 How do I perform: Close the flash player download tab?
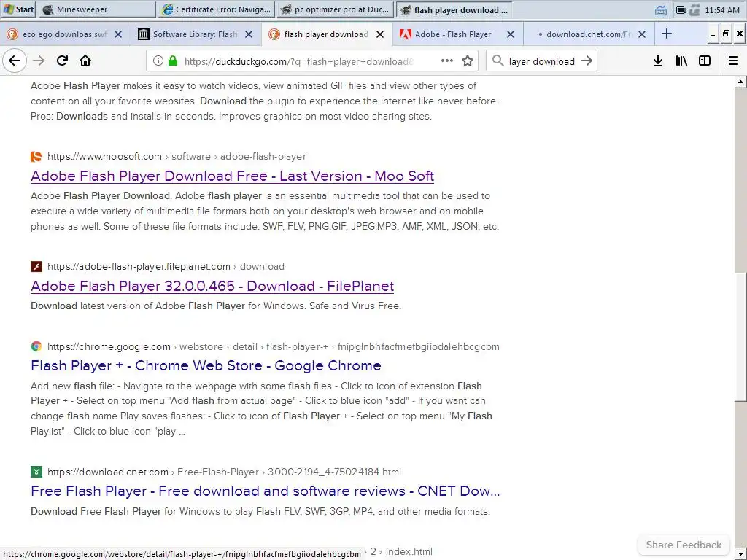tap(379, 34)
